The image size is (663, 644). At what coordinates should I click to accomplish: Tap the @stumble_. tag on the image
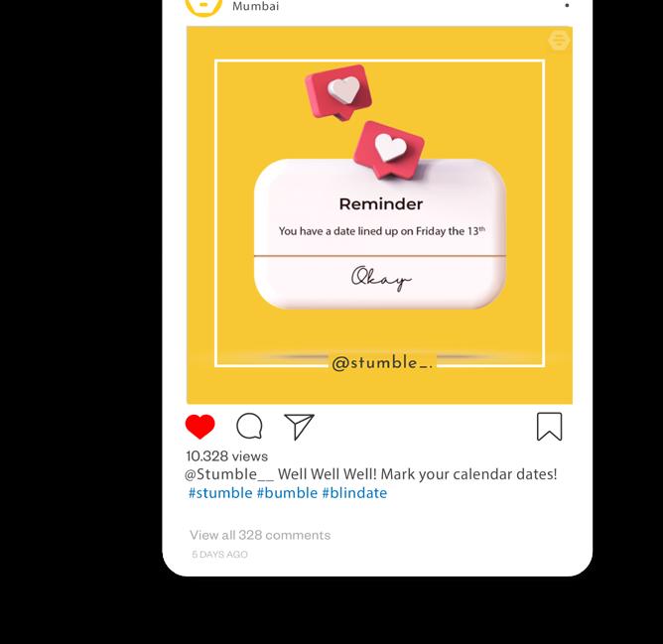click(x=382, y=363)
